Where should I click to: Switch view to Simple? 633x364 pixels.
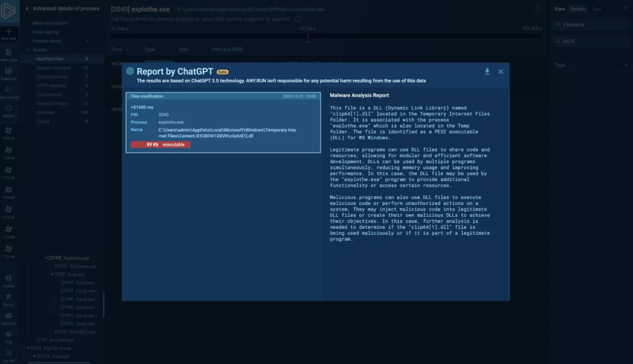tap(578, 9)
